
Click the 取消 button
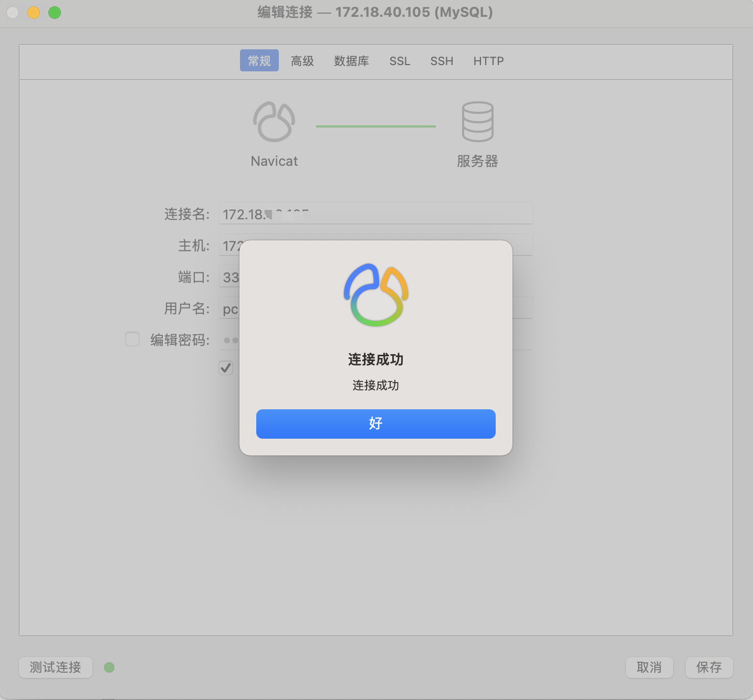(650, 667)
